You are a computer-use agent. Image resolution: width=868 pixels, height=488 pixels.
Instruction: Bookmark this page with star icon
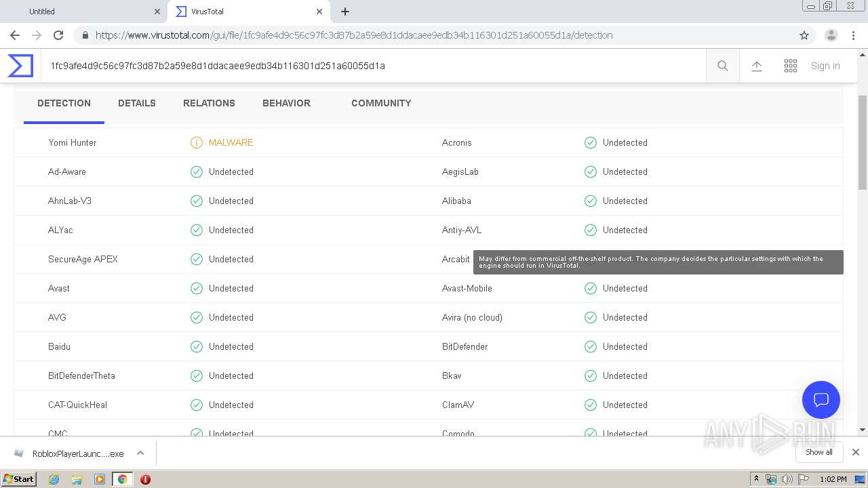point(804,35)
